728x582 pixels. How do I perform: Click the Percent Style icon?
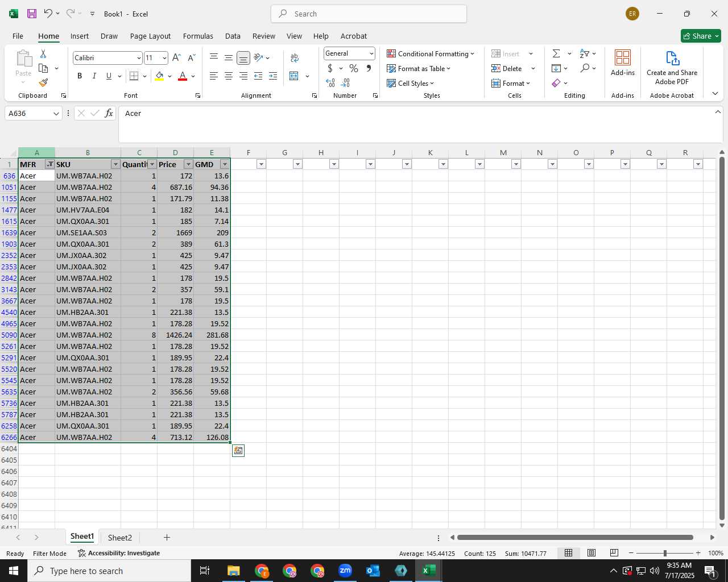[354, 68]
